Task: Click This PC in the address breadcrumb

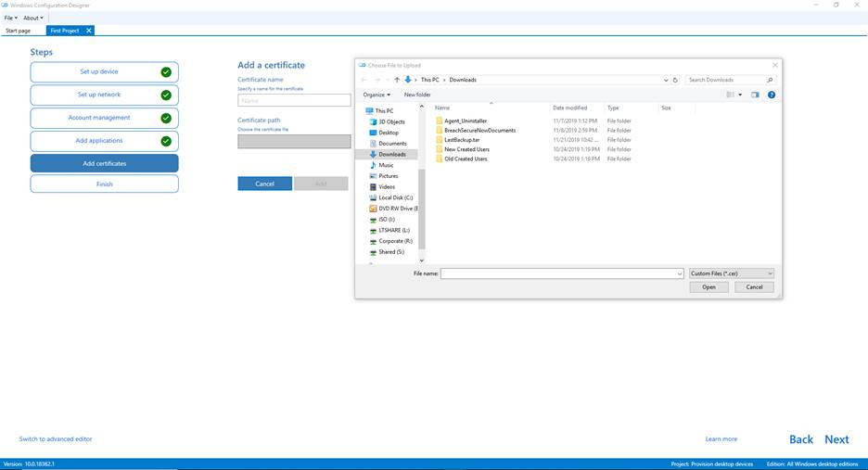Action: point(429,80)
